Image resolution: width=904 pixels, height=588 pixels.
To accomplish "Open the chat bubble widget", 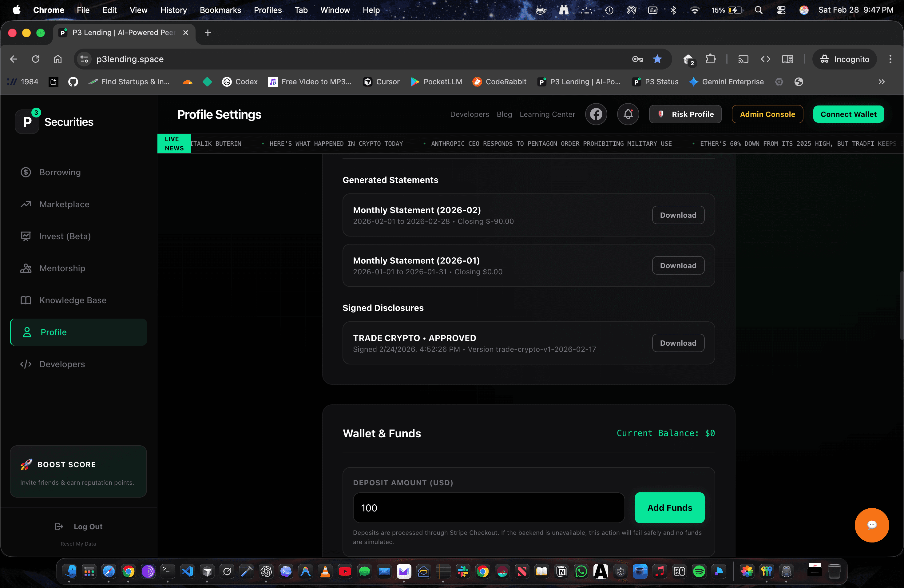I will (x=871, y=525).
